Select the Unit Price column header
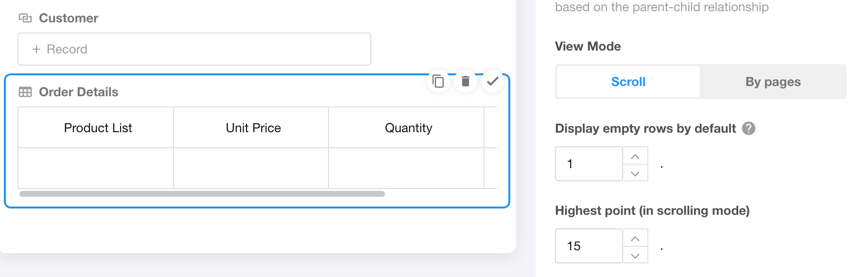868x277 pixels. coord(253,128)
